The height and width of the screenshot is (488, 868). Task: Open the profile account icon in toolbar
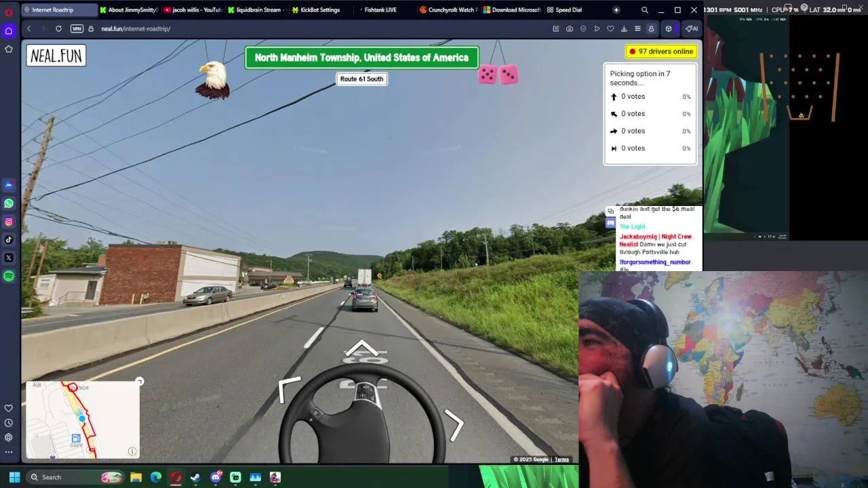(x=651, y=28)
